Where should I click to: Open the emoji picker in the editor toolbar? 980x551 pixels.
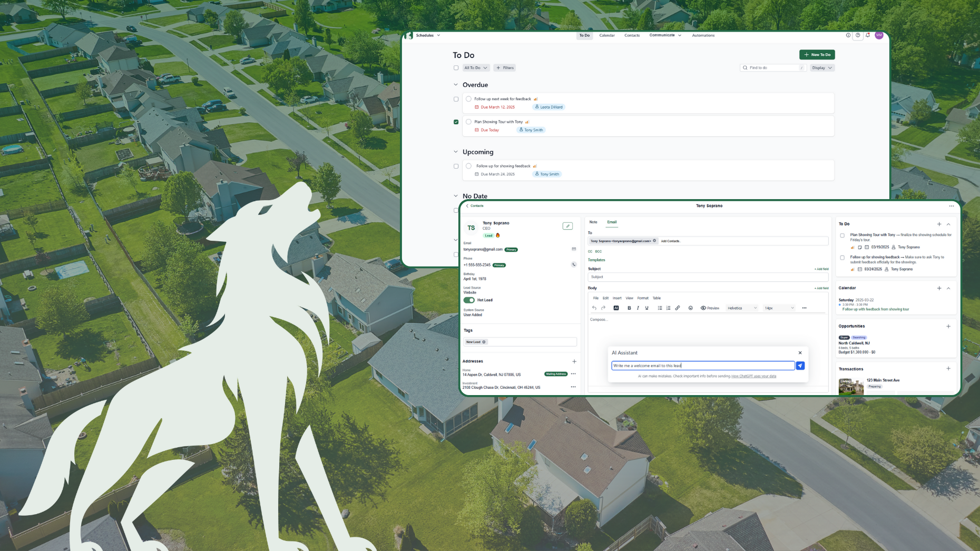[x=691, y=308]
